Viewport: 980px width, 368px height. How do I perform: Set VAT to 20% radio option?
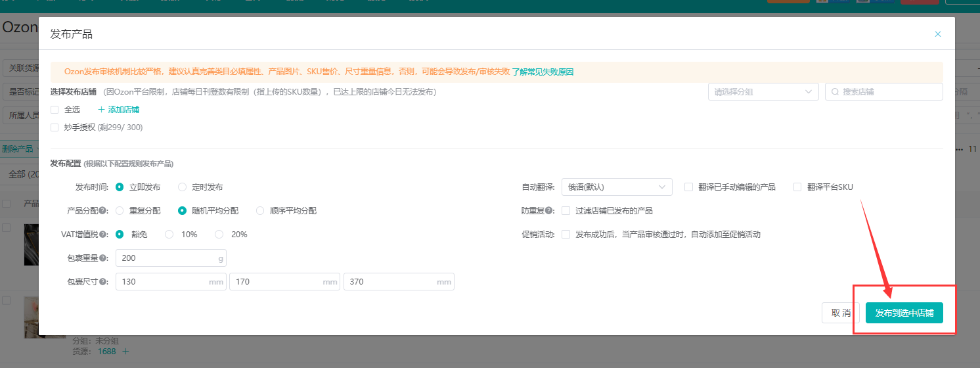[219, 235]
